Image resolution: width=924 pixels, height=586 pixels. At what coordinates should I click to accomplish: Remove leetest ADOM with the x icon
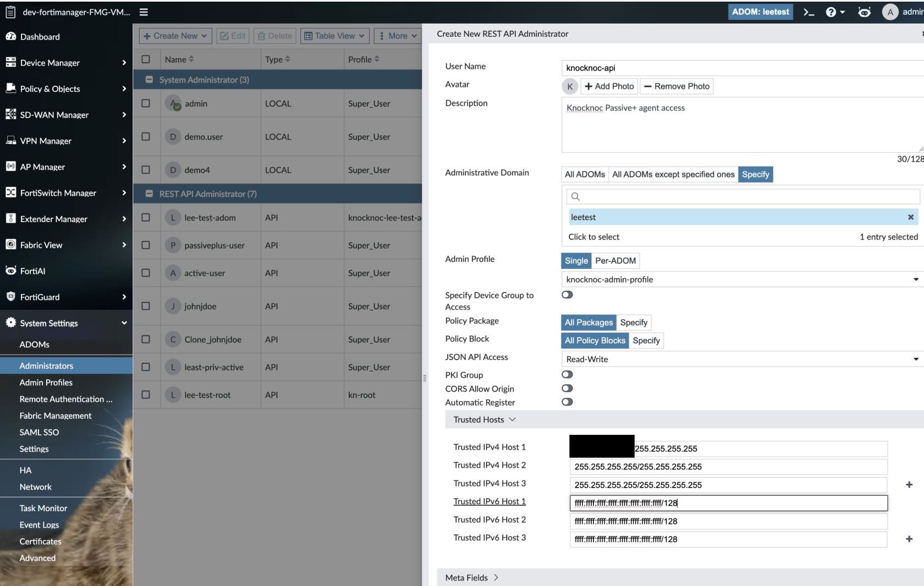click(x=911, y=217)
